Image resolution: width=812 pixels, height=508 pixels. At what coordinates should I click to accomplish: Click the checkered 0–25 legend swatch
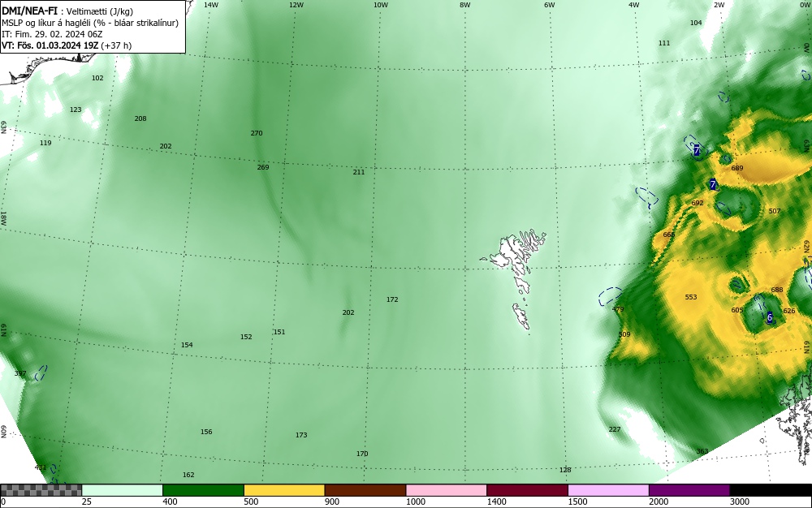click(41, 490)
